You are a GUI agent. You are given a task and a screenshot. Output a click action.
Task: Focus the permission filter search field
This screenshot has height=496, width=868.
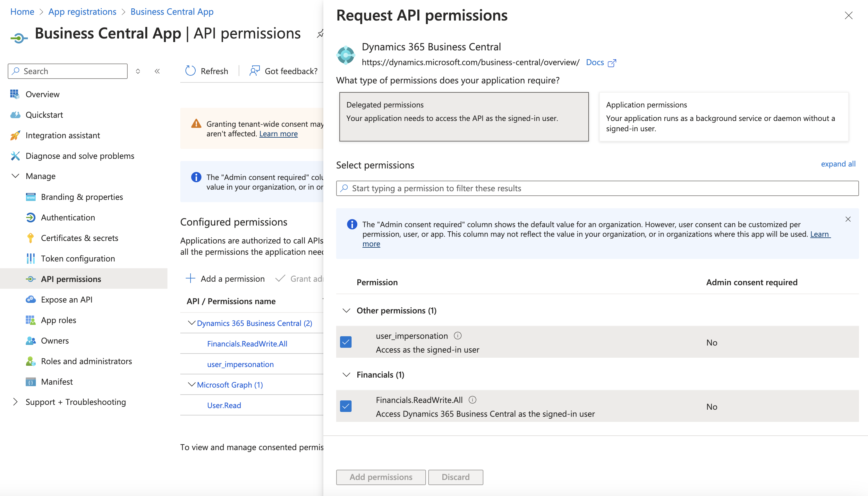pos(597,188)
